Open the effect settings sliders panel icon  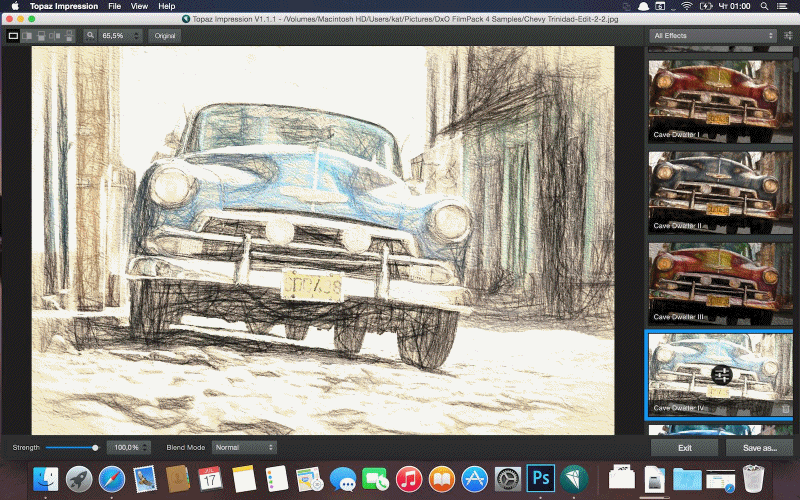[789, 36]
